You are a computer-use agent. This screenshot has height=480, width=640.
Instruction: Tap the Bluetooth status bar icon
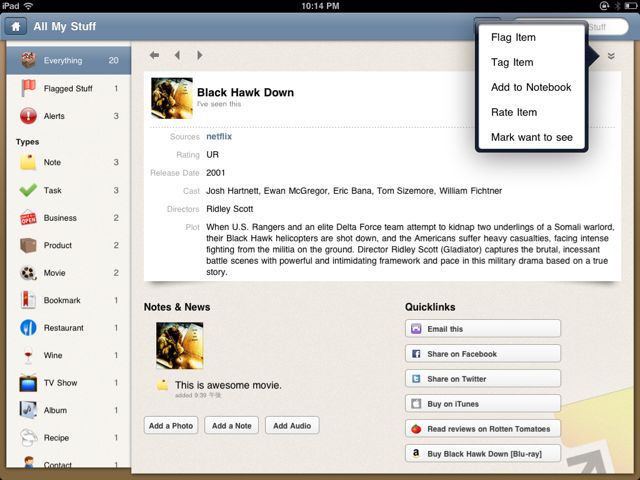[618, 6]
